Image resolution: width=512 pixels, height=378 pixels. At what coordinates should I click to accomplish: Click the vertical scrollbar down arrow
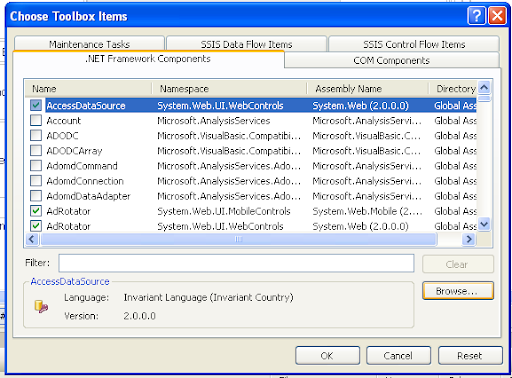point(484,224)
